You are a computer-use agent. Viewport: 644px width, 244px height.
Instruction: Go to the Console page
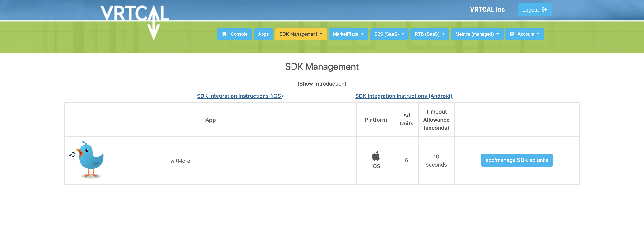(234, 34)
